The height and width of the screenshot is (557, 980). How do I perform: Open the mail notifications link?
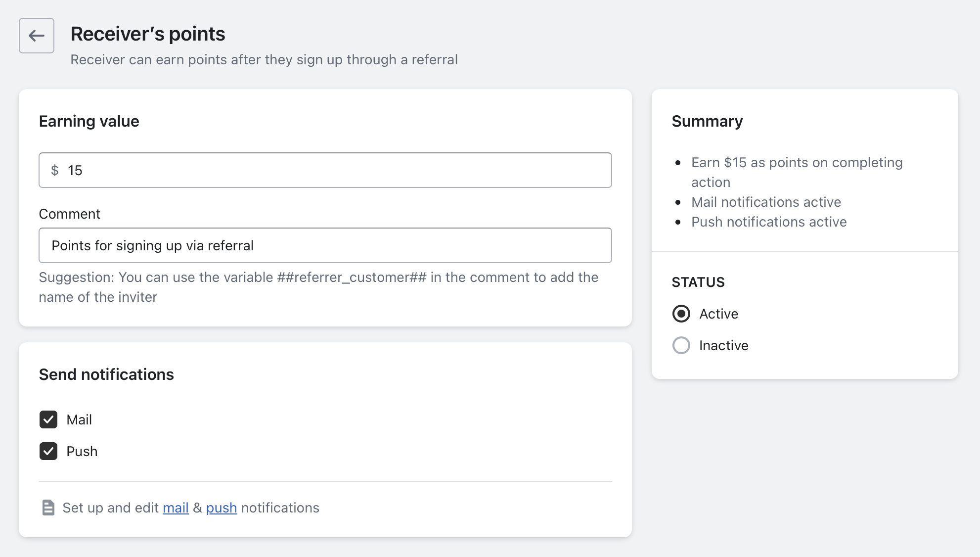176,508
